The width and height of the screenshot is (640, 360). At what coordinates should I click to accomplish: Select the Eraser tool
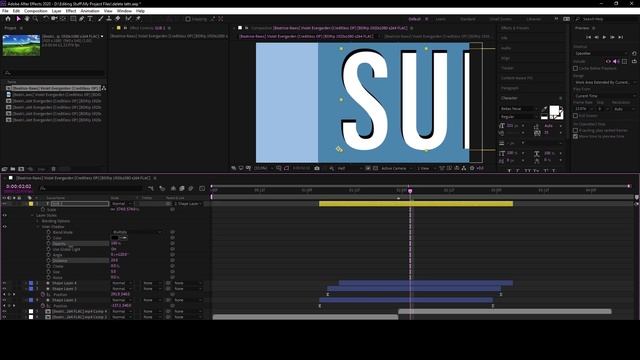(118, 19)
